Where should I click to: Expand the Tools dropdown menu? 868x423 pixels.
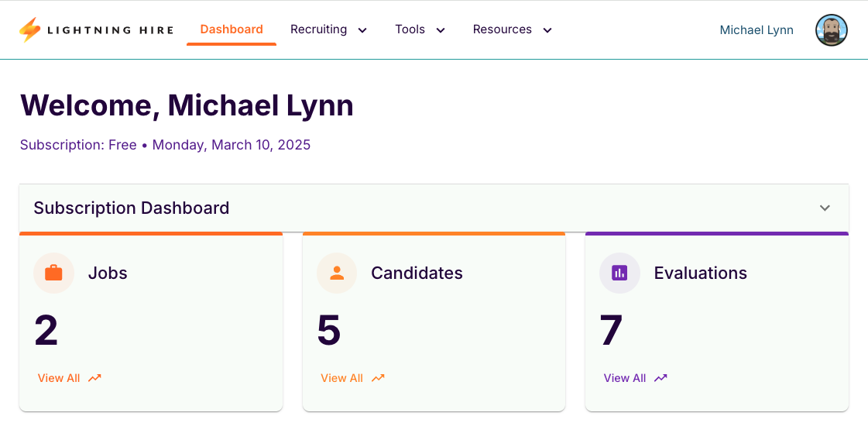[420, 29]
